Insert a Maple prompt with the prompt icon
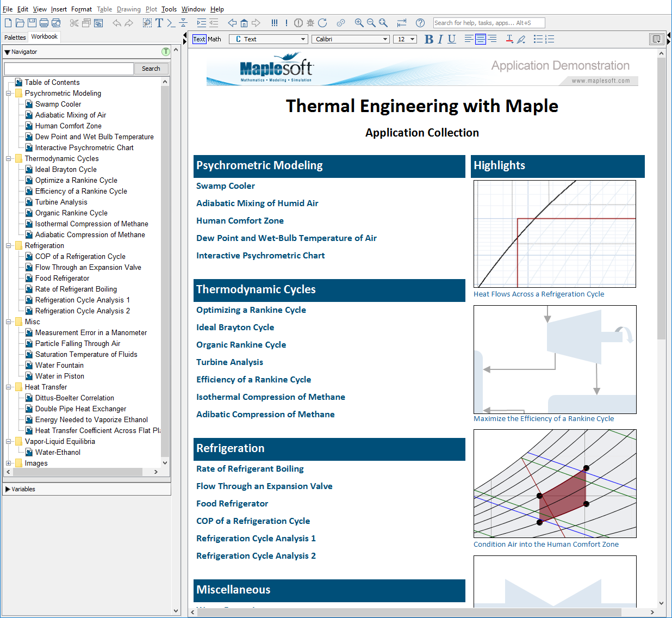This screenshot has height=618, width=672. [x=171, y=23]
